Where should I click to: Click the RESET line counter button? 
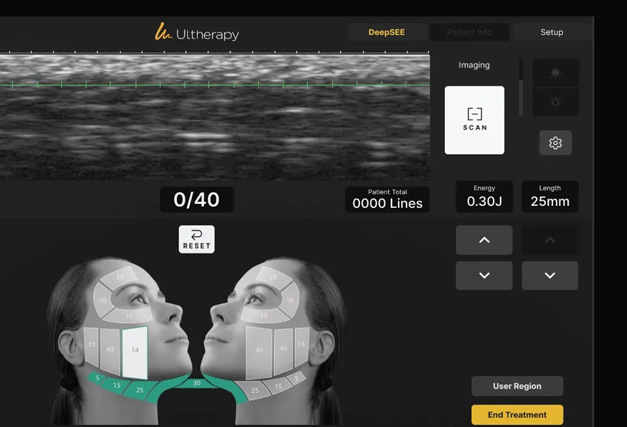(196, 239)
